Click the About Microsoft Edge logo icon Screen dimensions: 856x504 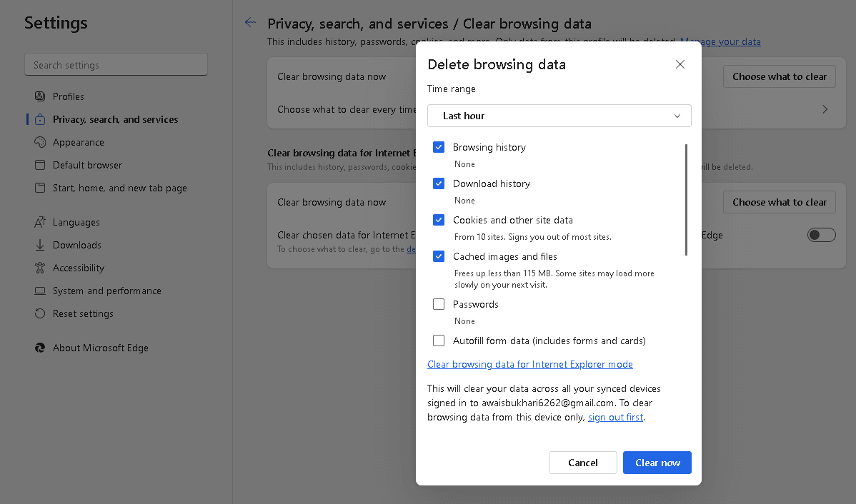click(x=40, y=348)
